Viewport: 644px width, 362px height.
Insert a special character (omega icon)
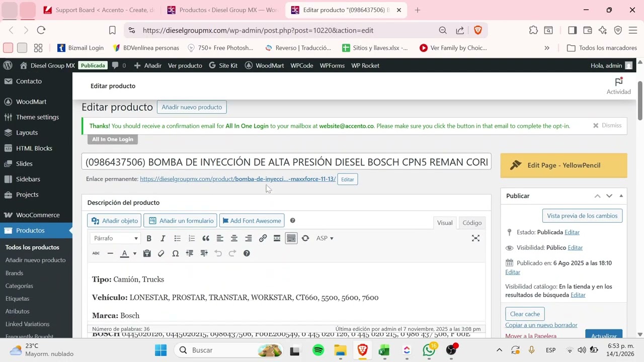(175, 253)
